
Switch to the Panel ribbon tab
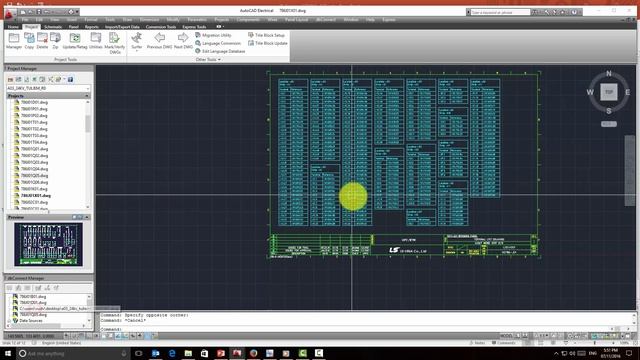click(x=73, y=27)
